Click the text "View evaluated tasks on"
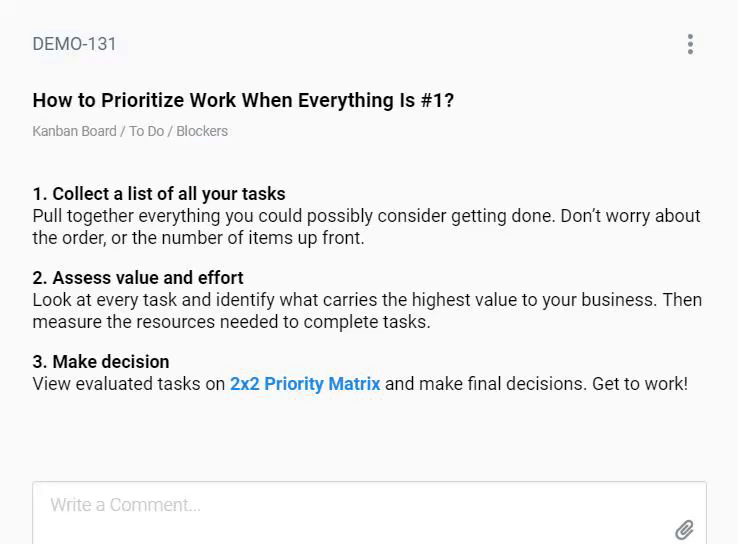This screenshot has width=738, height=544. (128, 384)
